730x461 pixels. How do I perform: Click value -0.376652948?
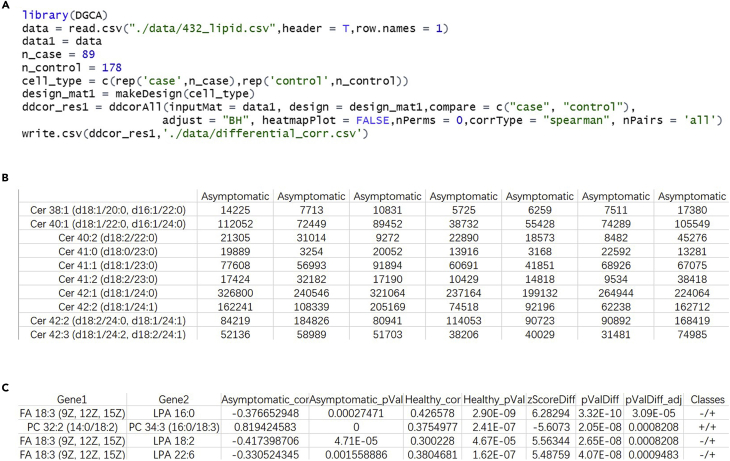265,414
